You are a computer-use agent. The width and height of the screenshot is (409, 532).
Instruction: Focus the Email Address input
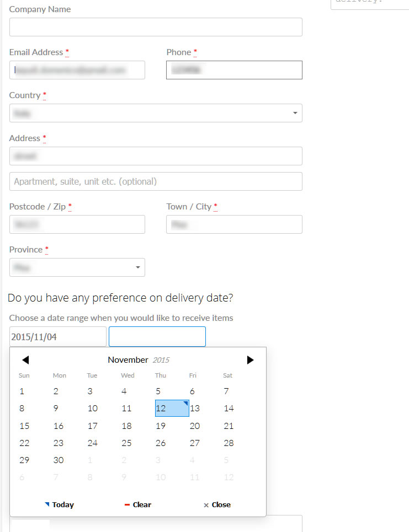(x=77, y=70)
